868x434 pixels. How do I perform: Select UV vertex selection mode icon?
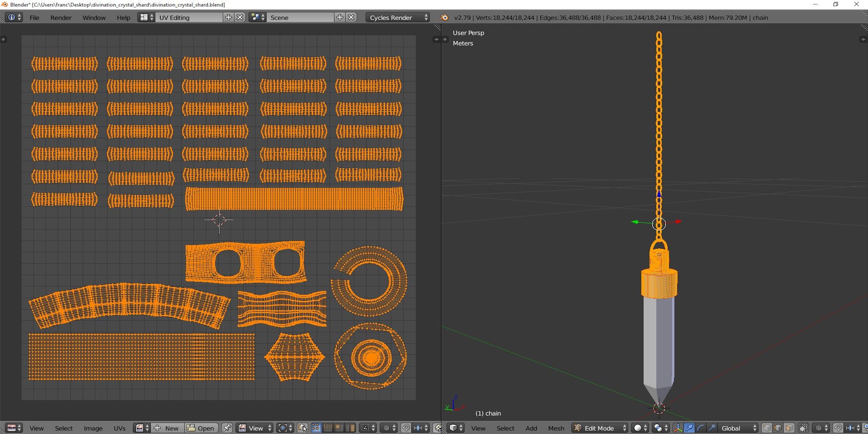pyautogui.click(x=316, y=428)
